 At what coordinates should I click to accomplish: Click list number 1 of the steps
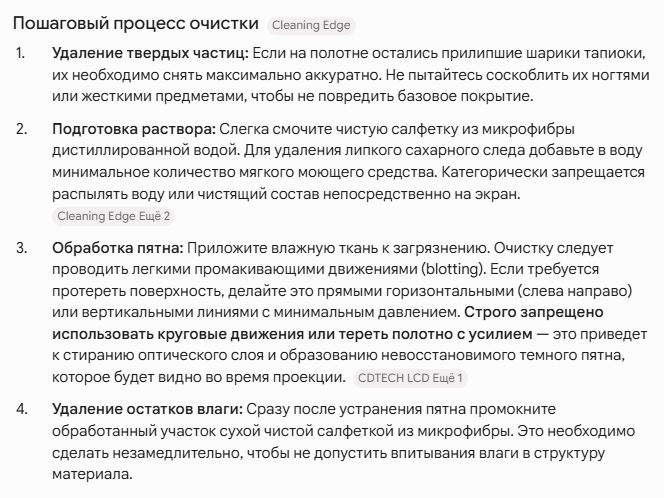tap(21, 53)
